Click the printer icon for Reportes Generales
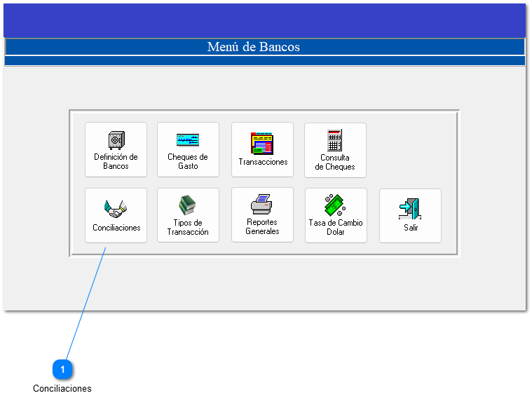 coord(262,205)
